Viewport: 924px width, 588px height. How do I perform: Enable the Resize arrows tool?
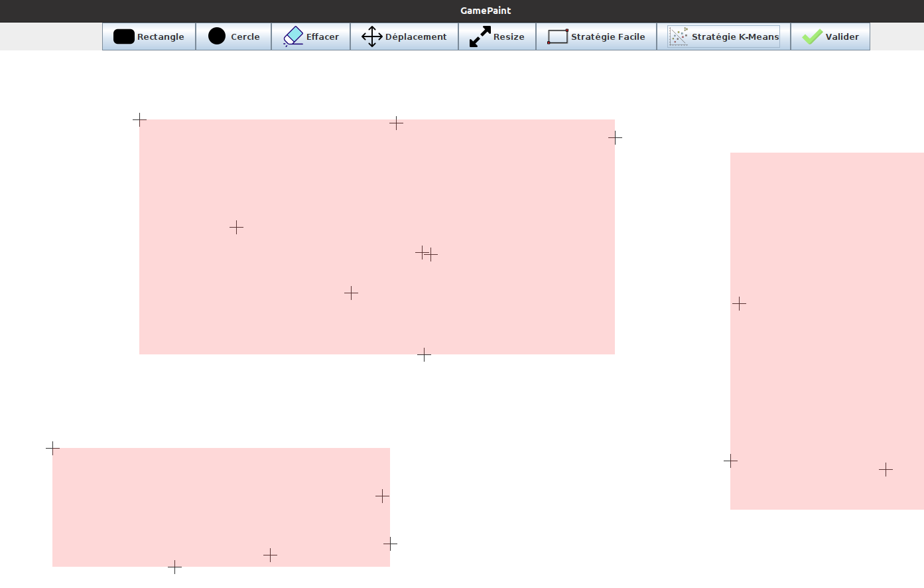pos(497,37)
